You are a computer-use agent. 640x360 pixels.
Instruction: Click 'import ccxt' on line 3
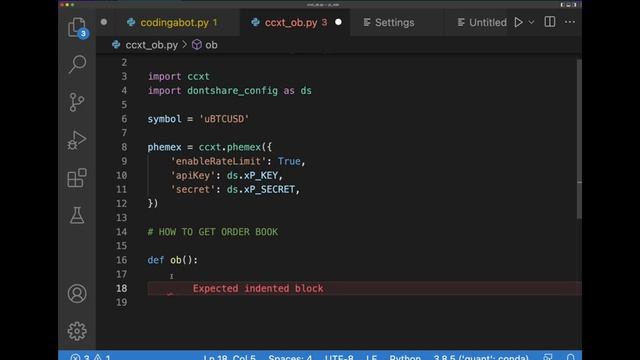(x=179, y=76)
